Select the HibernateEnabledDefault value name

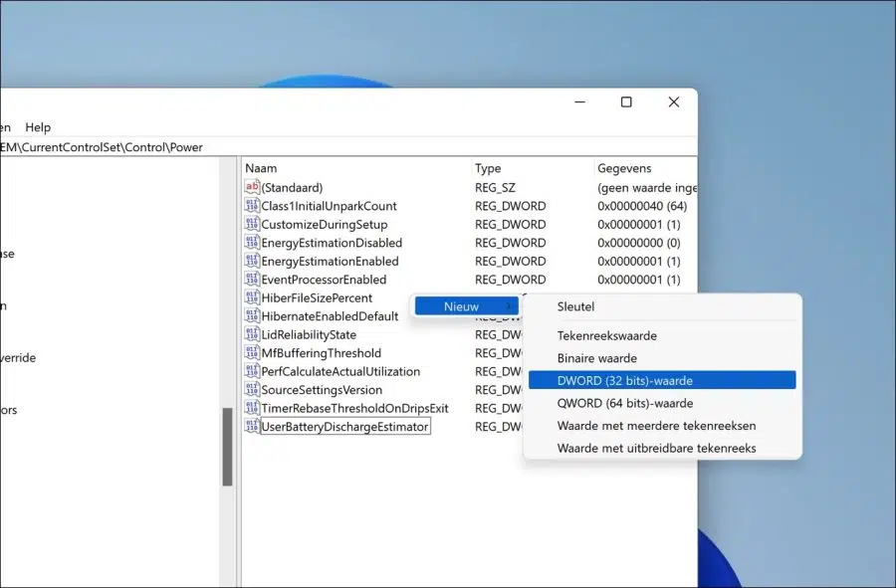pos(330,315)
